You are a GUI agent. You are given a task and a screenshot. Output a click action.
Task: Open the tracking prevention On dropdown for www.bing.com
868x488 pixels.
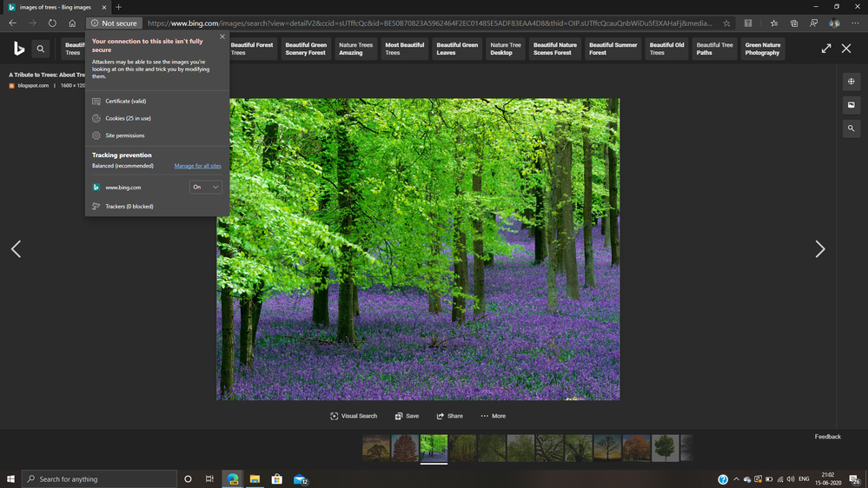[x=205, y=187]
